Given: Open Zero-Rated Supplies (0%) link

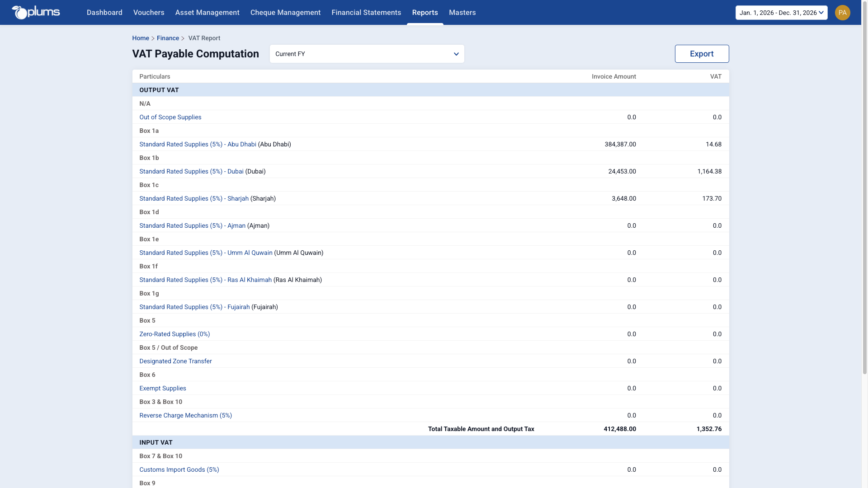Looking at the screenshot, I should point(175,334).
